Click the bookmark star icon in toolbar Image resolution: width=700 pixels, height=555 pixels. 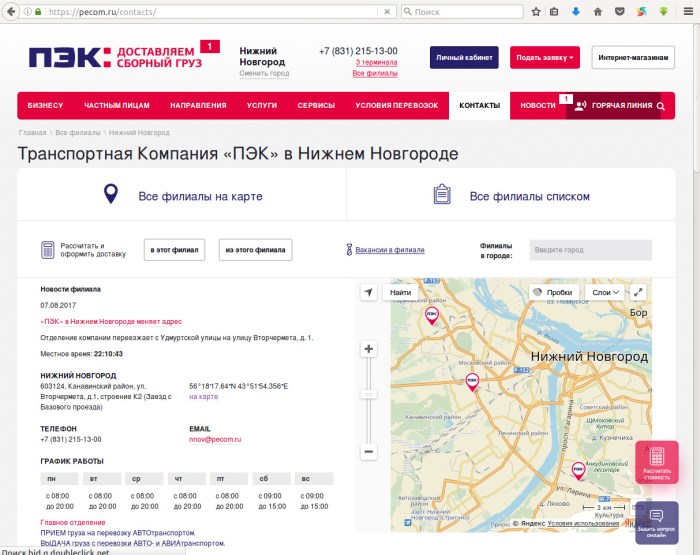(x=536, y=12)
